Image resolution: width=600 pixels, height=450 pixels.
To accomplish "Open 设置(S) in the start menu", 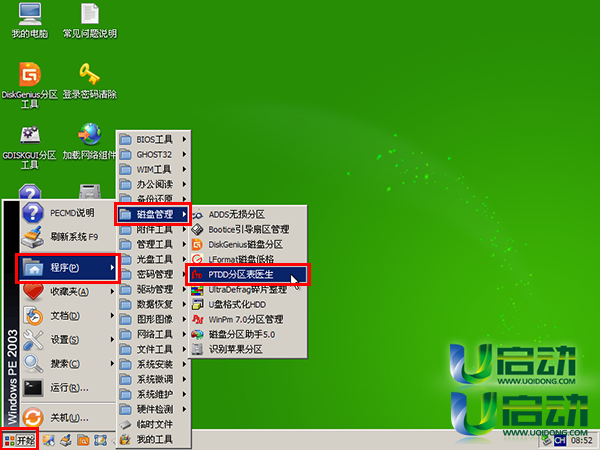I will tap(68, 340).
